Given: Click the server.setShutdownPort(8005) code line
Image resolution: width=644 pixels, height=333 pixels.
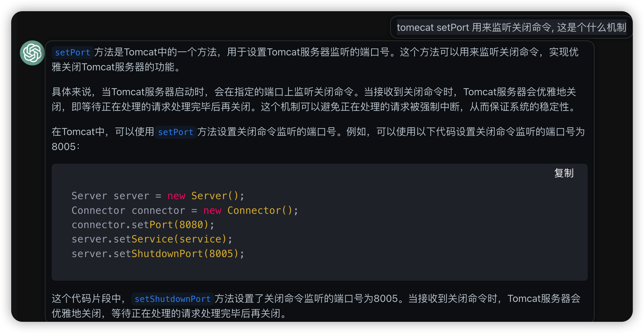Looking at the screenshot, I should click(158, 254).
